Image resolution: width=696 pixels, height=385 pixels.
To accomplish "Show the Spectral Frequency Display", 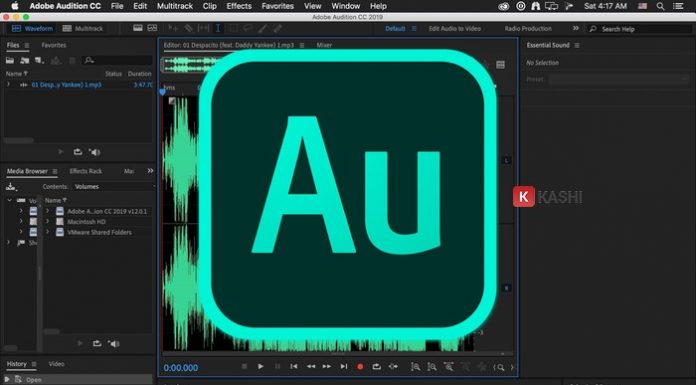I will click(138, 28).
